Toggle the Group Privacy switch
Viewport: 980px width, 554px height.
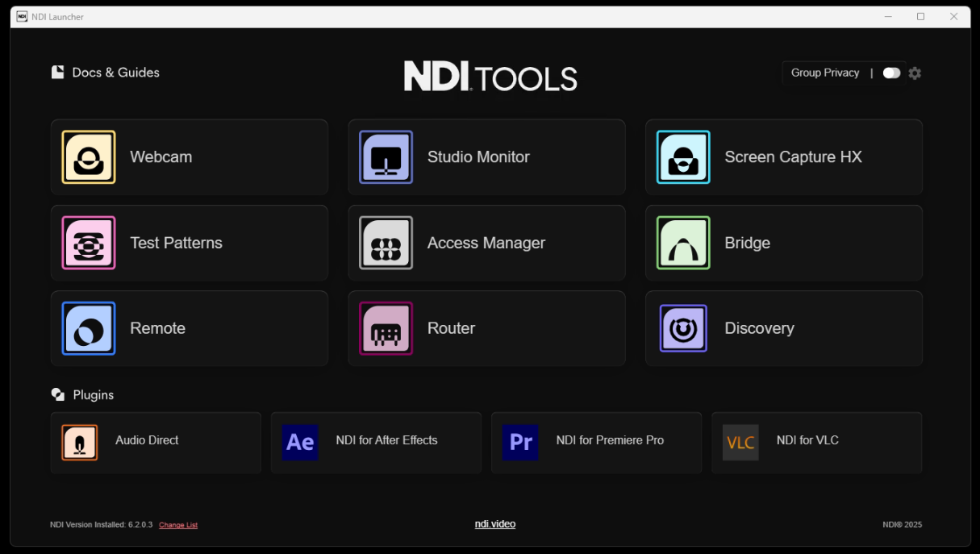[x=890, y=73]
